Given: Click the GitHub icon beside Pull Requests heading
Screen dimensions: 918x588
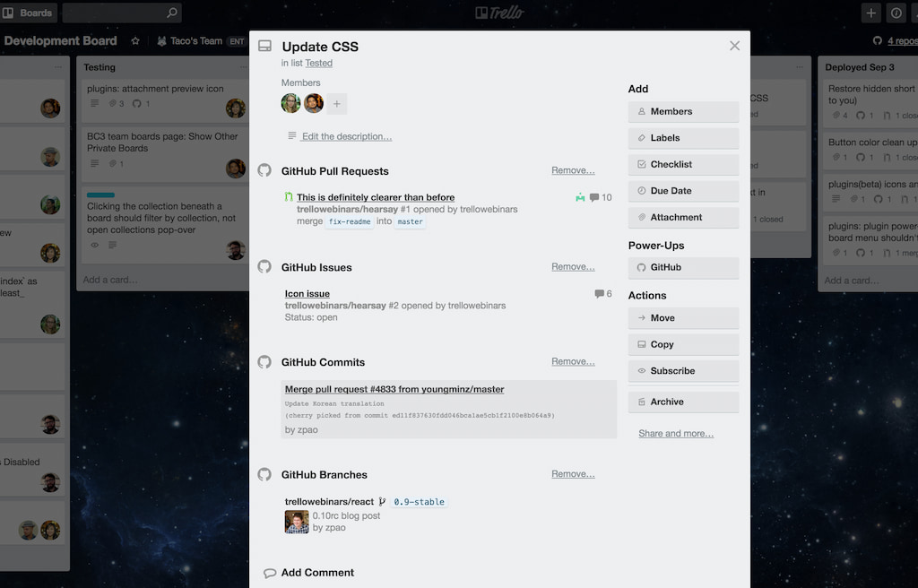Looking at the screenshot, I should tap(264, 170).
